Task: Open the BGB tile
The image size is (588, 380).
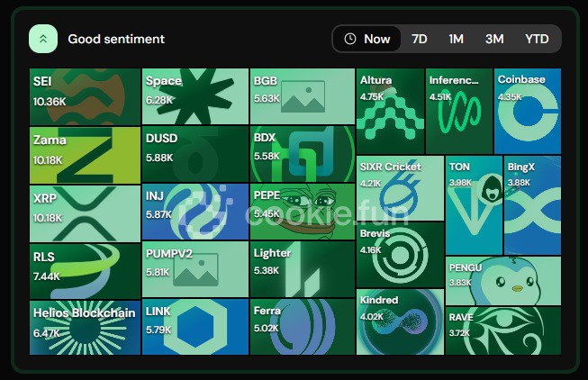Action: tap(303, 96)
